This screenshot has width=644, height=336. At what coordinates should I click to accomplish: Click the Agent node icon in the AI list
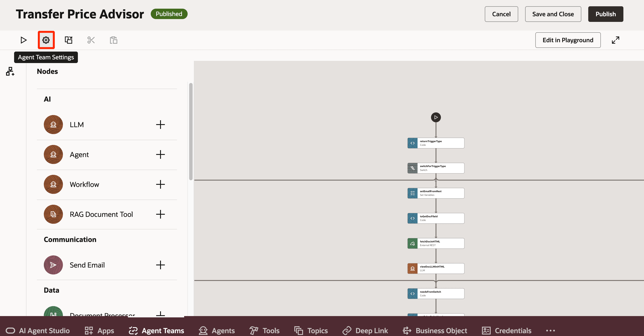point(53,154)
